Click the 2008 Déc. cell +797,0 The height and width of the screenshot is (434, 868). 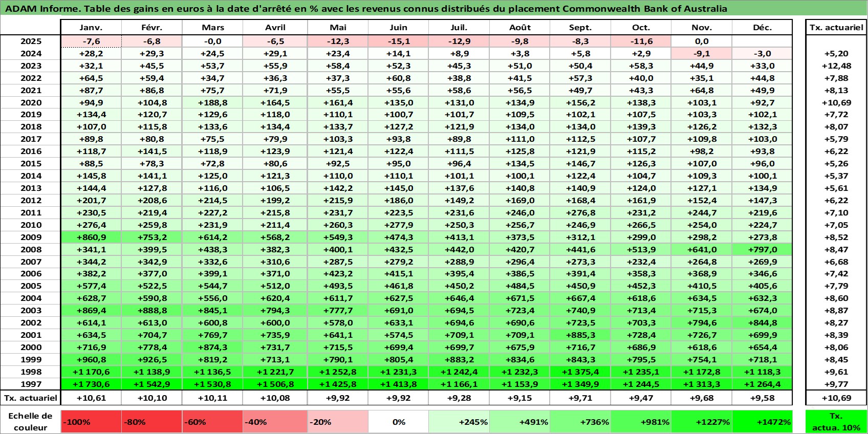pyautogui.click(x=762, y=249)
